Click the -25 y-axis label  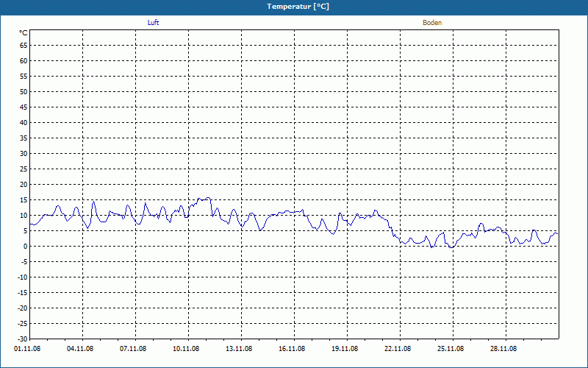click(x=23, y=324)
